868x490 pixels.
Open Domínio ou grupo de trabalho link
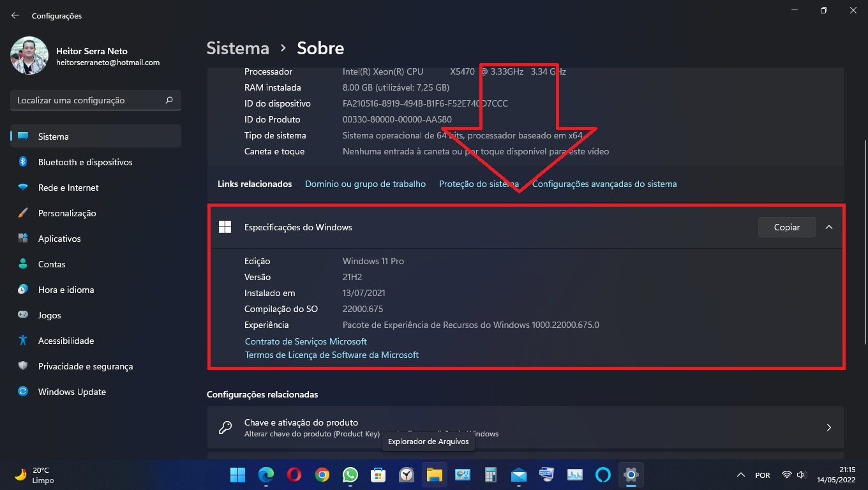(x=365, y=184)
